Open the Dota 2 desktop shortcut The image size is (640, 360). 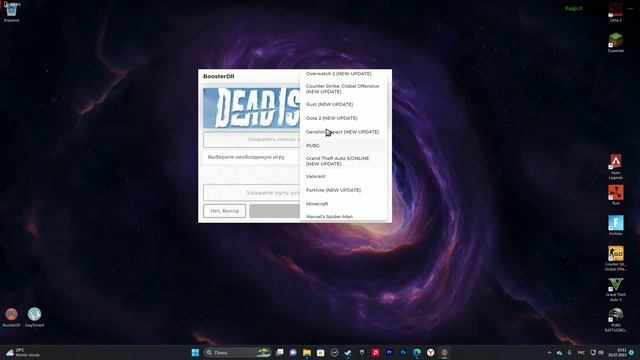pyautogui.click(x=616, y=12)
